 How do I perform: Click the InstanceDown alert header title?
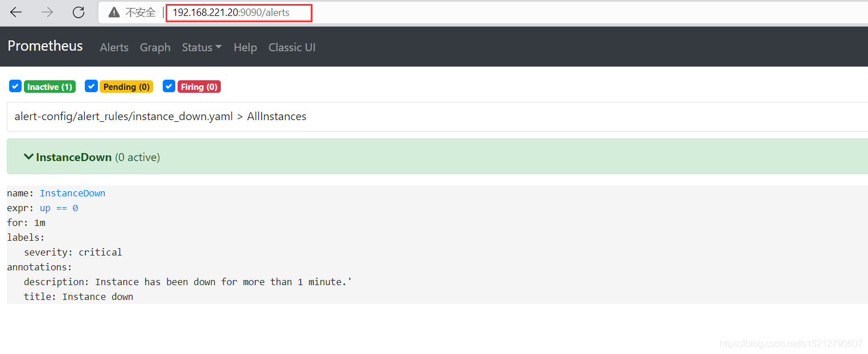coord(73,157)
